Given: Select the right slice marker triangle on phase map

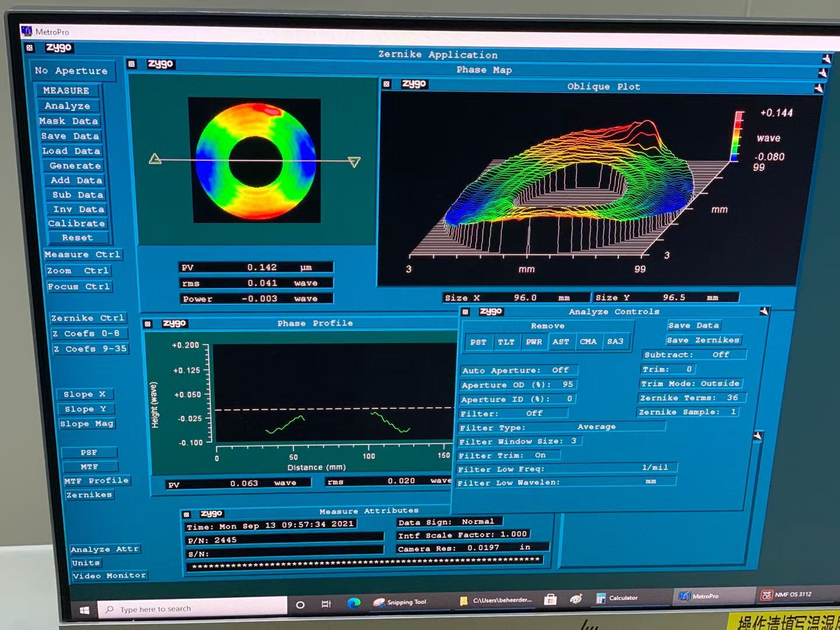Looking at the screenshot, I should [354, 162].
